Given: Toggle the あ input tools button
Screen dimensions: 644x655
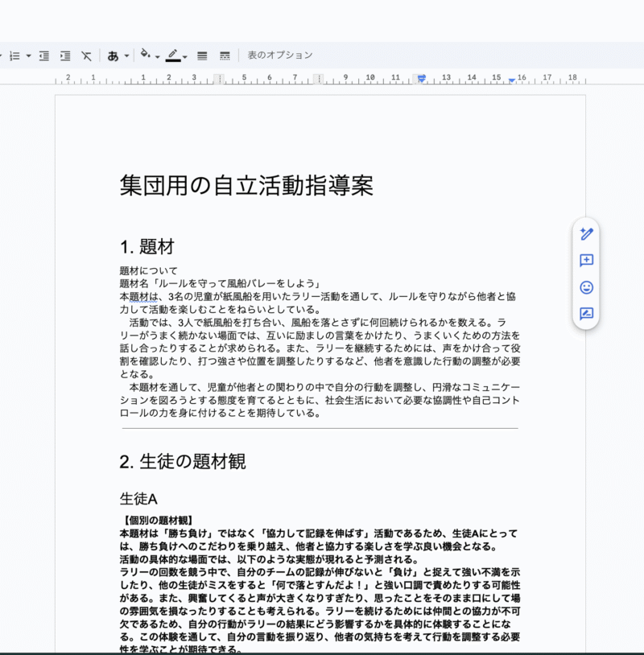Looking at the screenshot, I should (113, 56).
